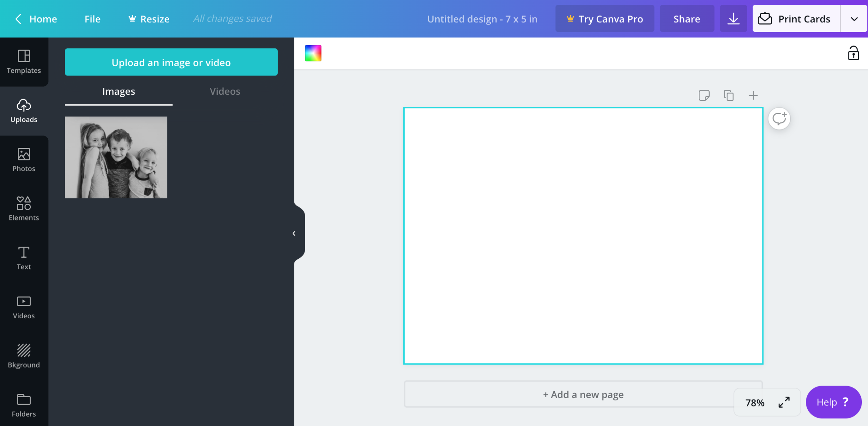Click the lock icon in toolbar
The width and height of the screenshot is (868, 426).
853,53
